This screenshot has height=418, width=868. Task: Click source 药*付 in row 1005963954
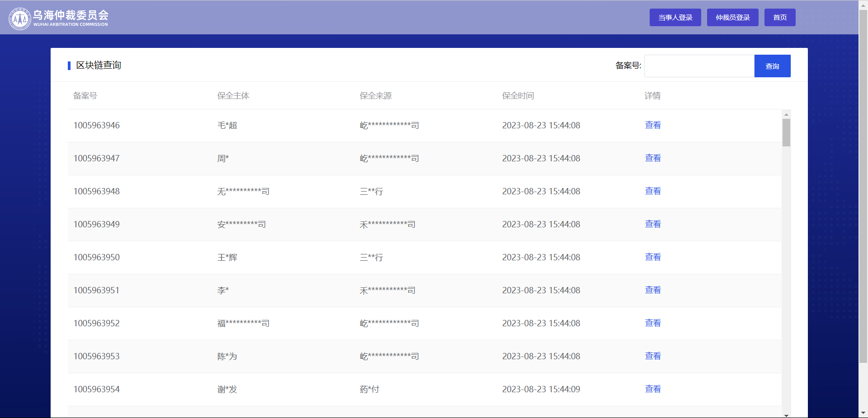369,389
